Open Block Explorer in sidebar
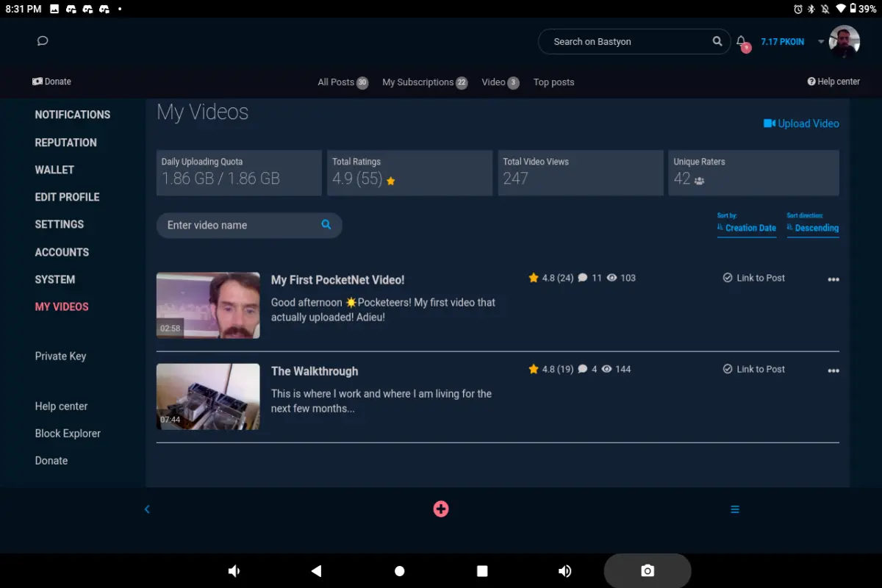Image resolution: width=882 pixels, height=588 pixels. coord(68,434)
